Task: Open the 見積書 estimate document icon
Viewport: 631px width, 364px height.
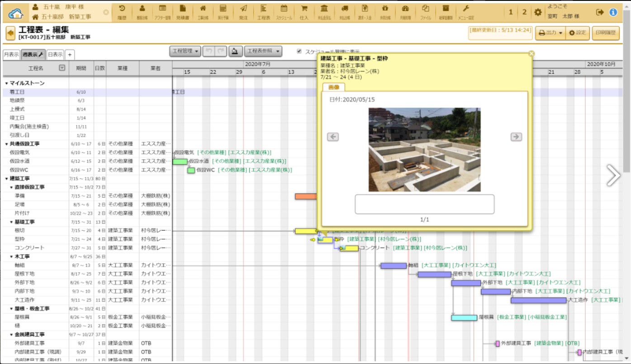Action: pos(182,12)
